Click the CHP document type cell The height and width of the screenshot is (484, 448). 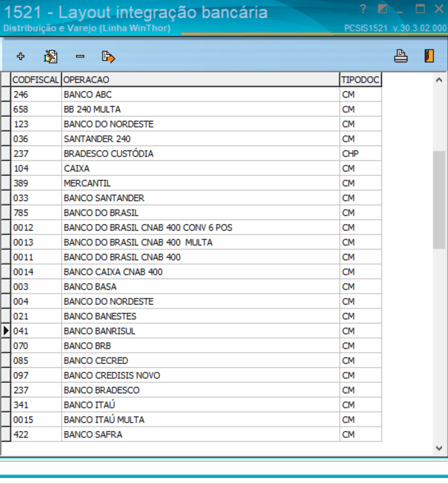[360, 154]
